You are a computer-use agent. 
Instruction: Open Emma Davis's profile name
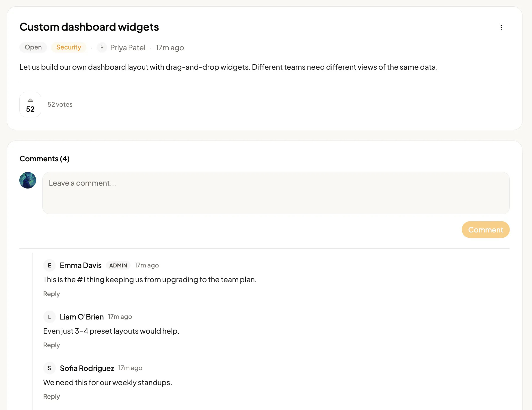coord(81,265)
